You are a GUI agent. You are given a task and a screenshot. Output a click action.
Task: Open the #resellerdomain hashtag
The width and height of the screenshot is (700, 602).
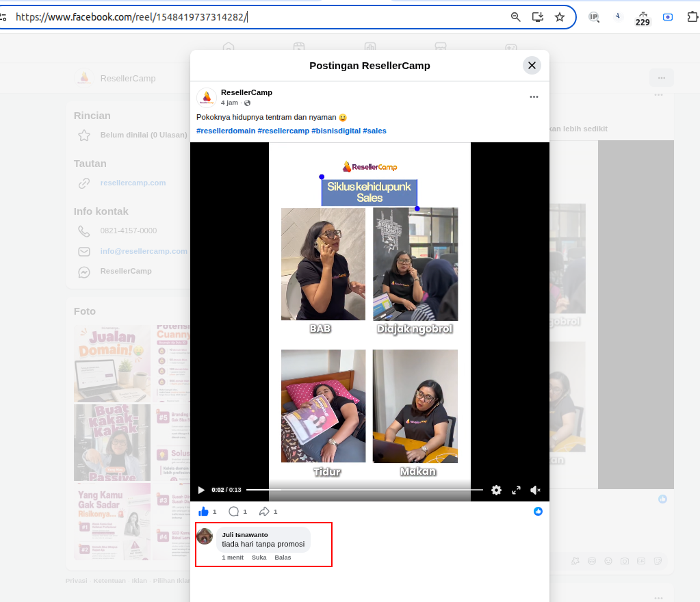pos(226,131)
